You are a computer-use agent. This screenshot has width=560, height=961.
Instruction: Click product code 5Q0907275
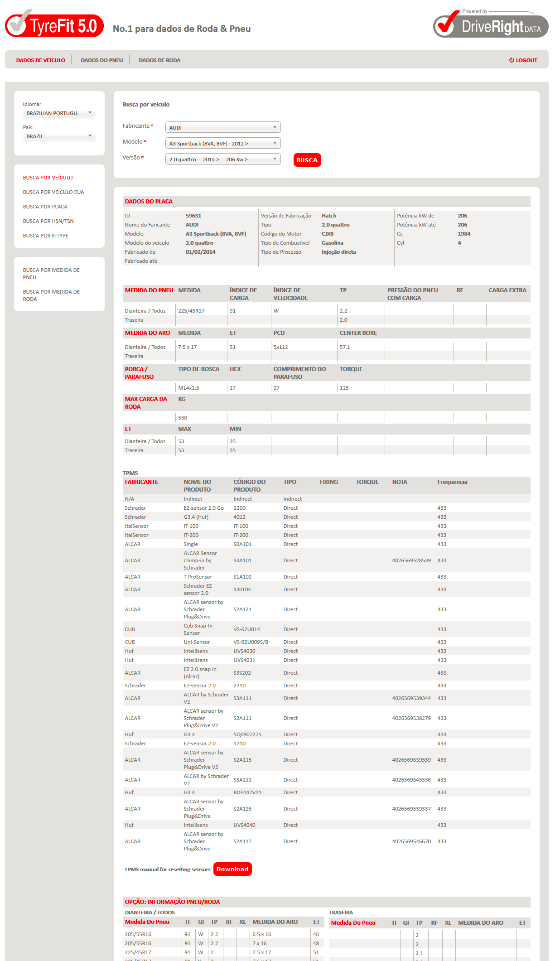coord(247,734)
